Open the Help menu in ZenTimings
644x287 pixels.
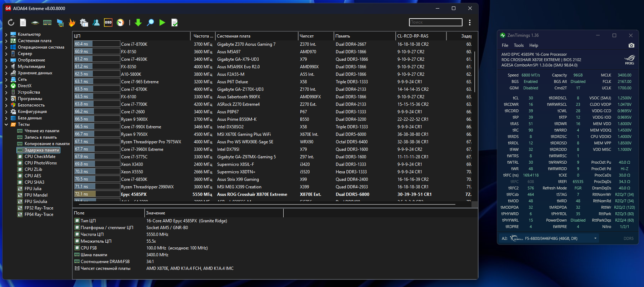click(x=534, y=45)
